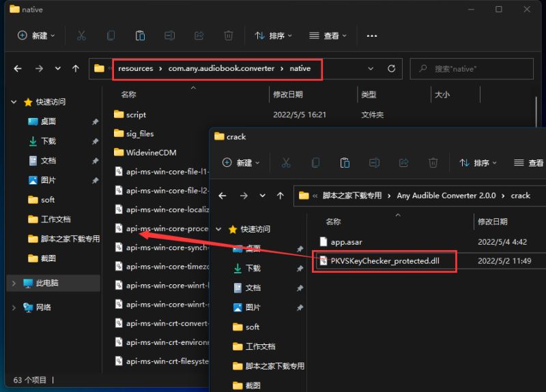This screenshot has width=546, height=392.
Task: Expand 网络 in native window sidebar
Action: pyautogui.click(x=14, y=307)
